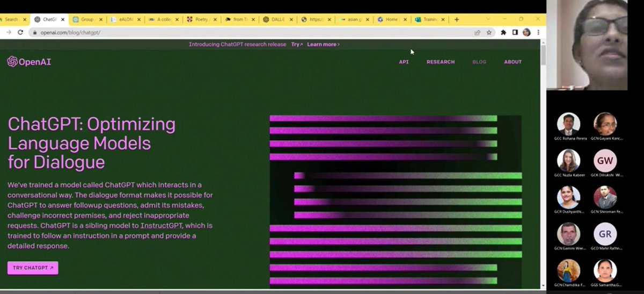This screenshot has width=644, height=294.
Task: Switch to the A collection tab
Action: [x=163, y=19]
